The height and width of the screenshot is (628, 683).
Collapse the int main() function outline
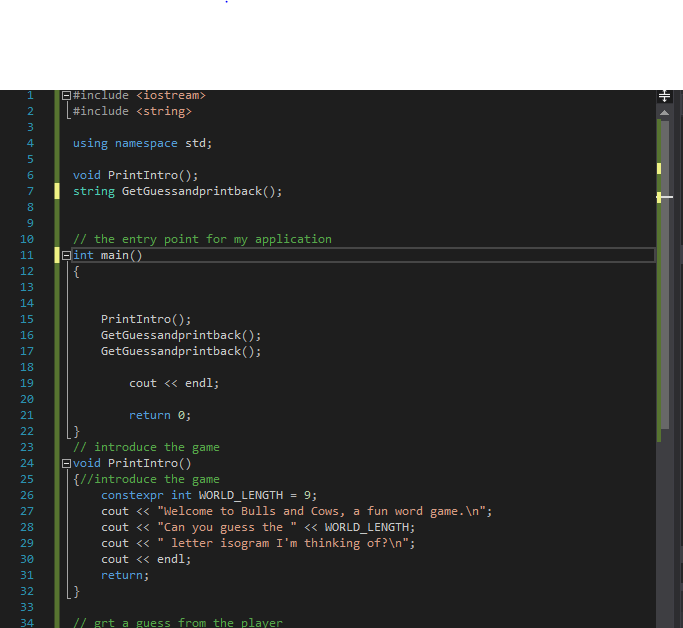[x=66, y=256]
